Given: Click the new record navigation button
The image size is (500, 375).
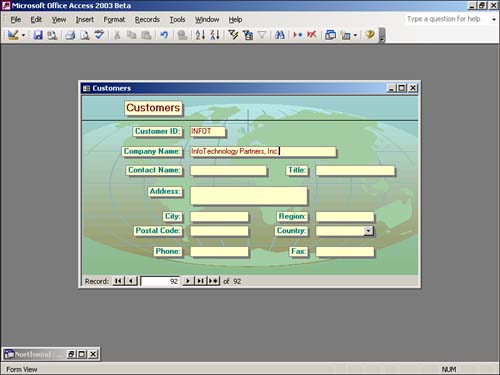Looking at the screenshot, I should tap(213, 281).
